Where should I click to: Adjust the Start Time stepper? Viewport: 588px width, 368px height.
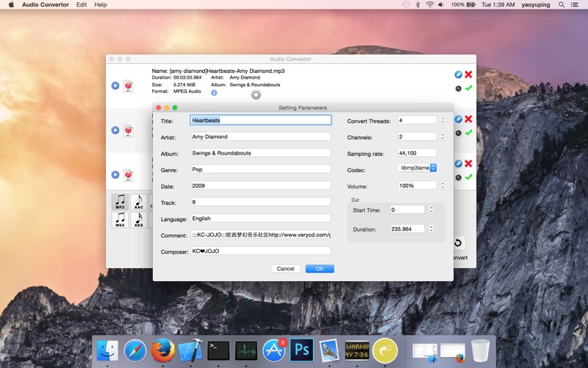[x=431, y=210]
